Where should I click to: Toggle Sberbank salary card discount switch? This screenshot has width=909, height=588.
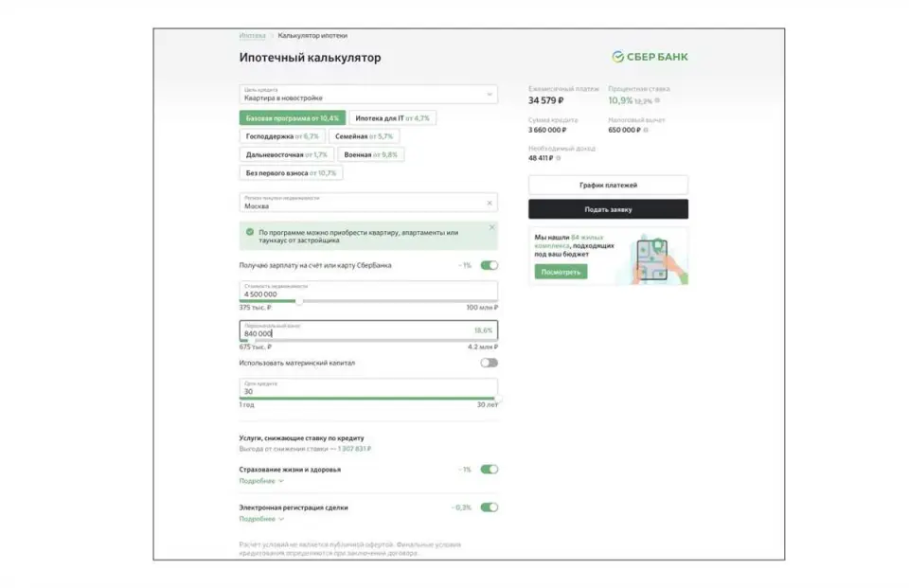489,265
